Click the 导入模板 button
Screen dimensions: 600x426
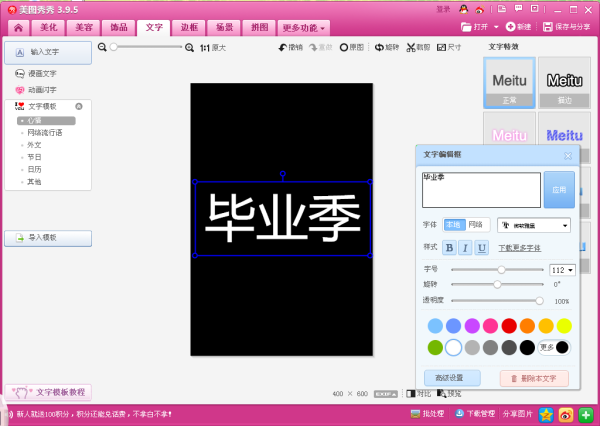[48, 238]
